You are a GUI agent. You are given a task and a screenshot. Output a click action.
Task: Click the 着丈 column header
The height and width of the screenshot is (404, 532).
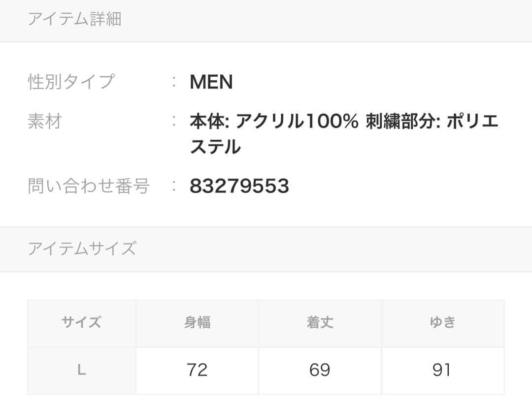click(x=320, y=323)
